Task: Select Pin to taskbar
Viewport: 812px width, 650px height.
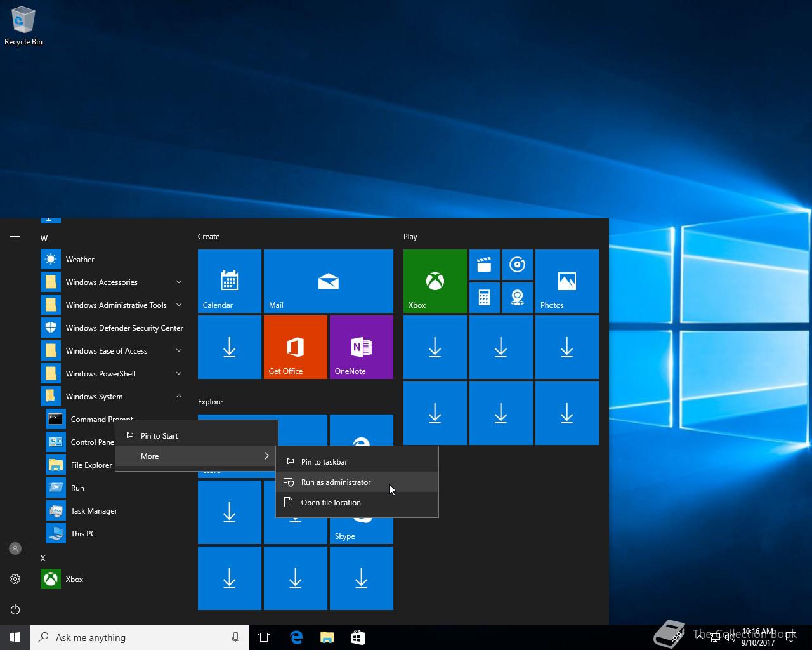Action: click(x=357, y=461)
